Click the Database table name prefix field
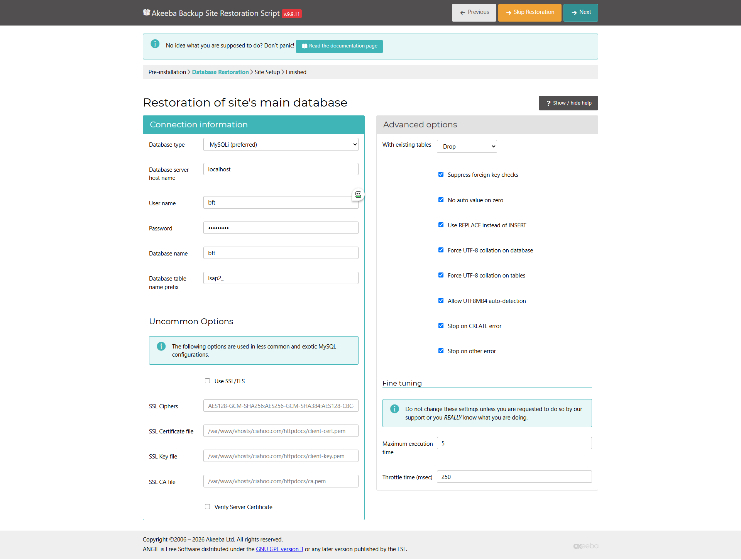This screenshot has height=560, width=741. pos(281,278)
